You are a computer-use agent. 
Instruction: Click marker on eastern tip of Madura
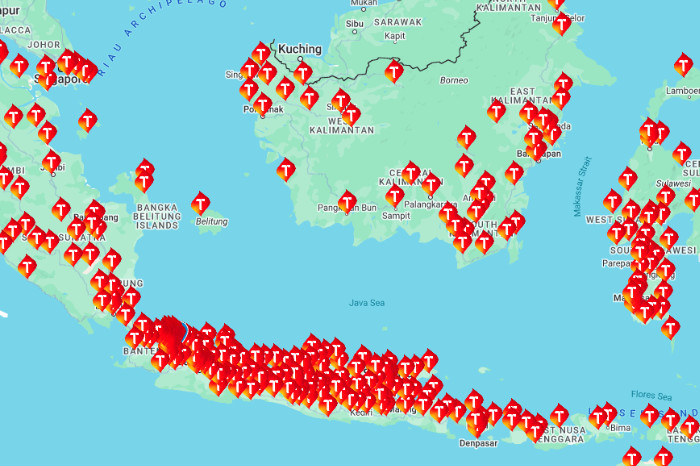pyautogui.click(x=429, y=361)
